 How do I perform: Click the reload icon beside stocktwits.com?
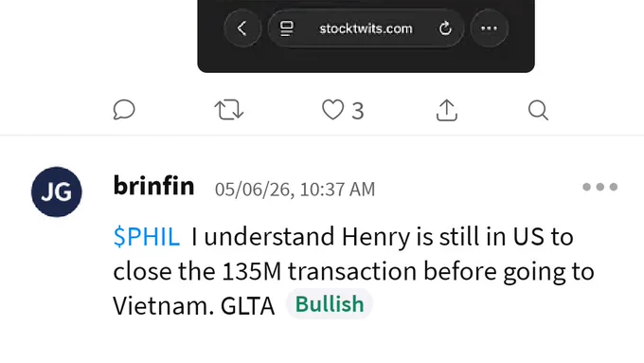[445, 28]
